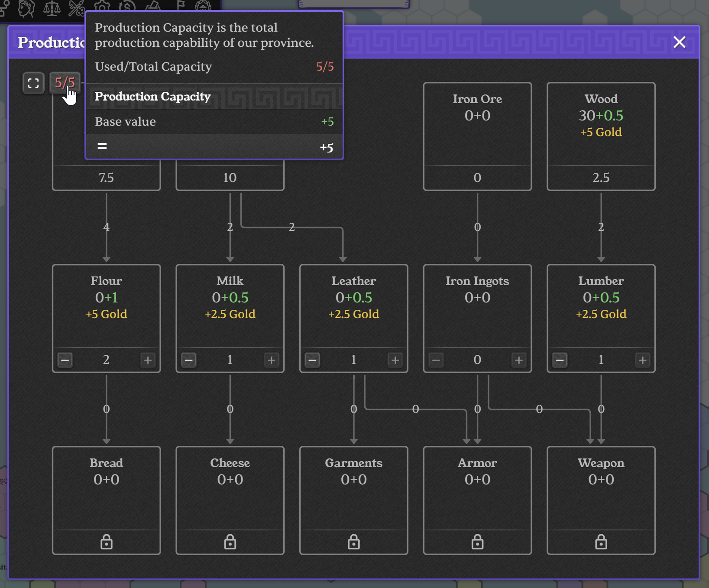Select the Armor card title

pyautogui.click(x=477, y=463)
